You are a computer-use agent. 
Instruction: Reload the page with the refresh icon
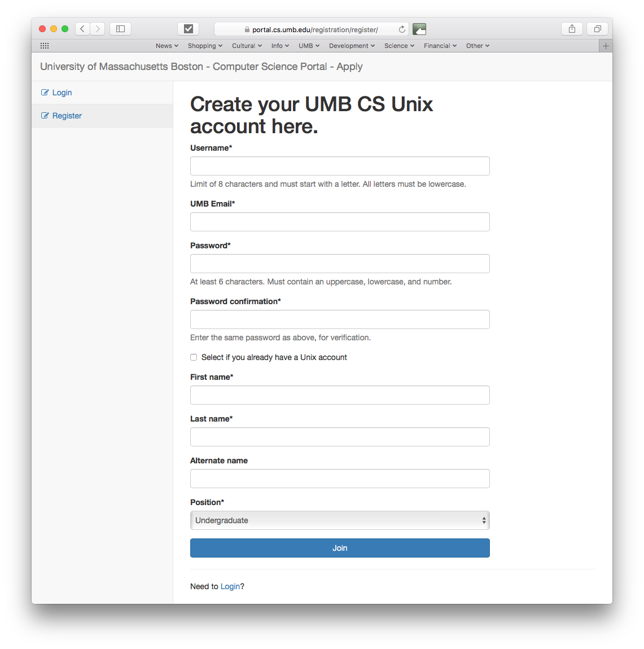click(402, 29)
